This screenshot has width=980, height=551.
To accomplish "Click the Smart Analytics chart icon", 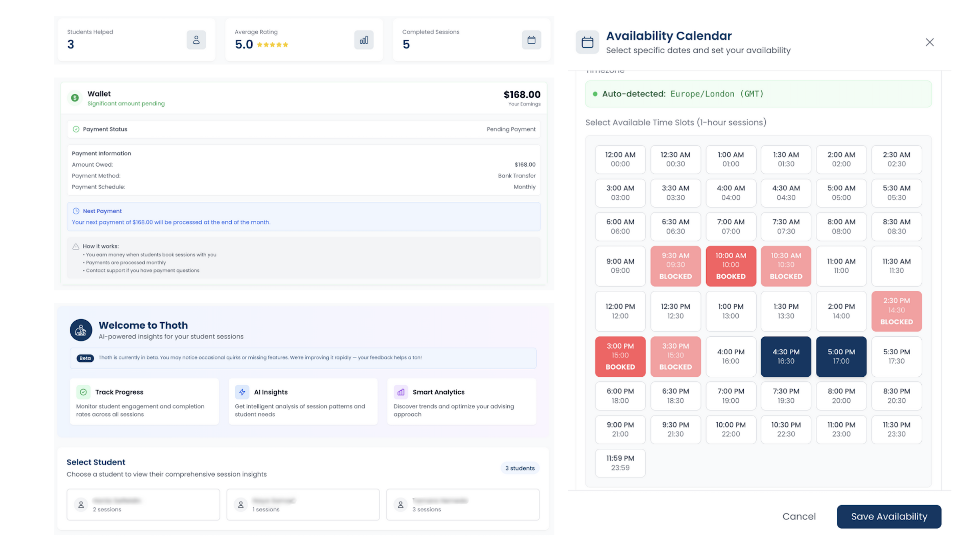I will [401, 392].
